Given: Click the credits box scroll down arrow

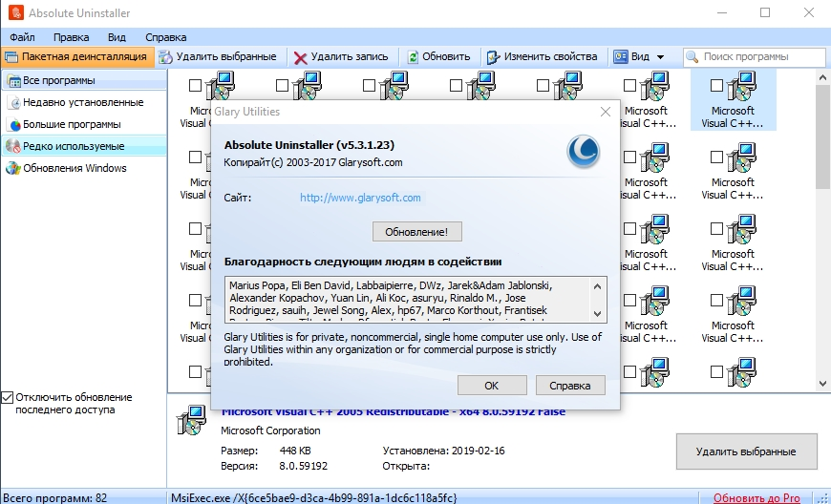Looking at the screenshot, I should point(597,313).
